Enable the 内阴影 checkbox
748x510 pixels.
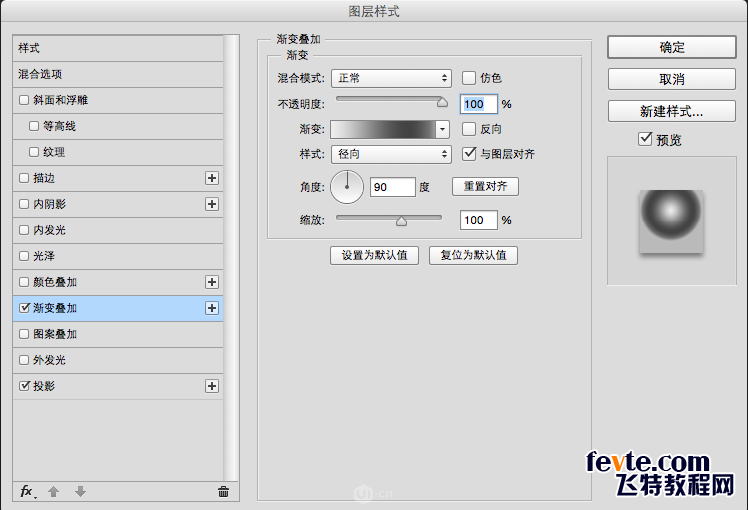(x=24, y=204)
